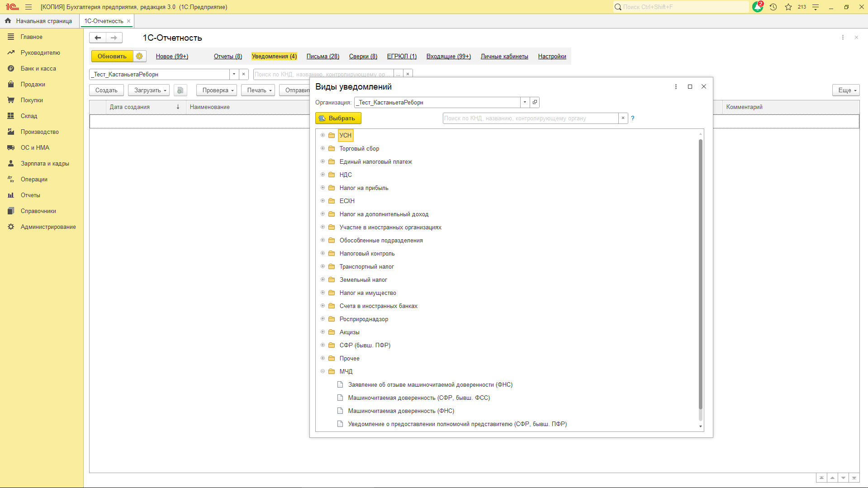Open the Главное section icon
Screen dimensions: 868x488
click(11, 37)
